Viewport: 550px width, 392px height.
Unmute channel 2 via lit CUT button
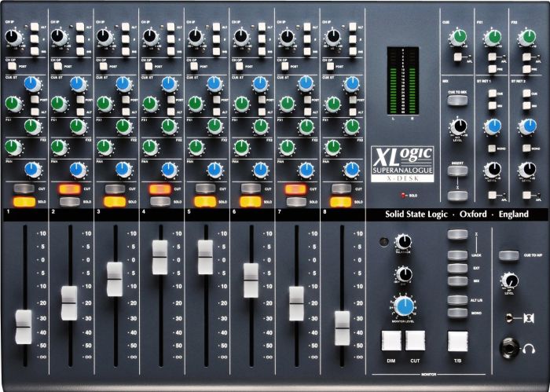(69, 189)
